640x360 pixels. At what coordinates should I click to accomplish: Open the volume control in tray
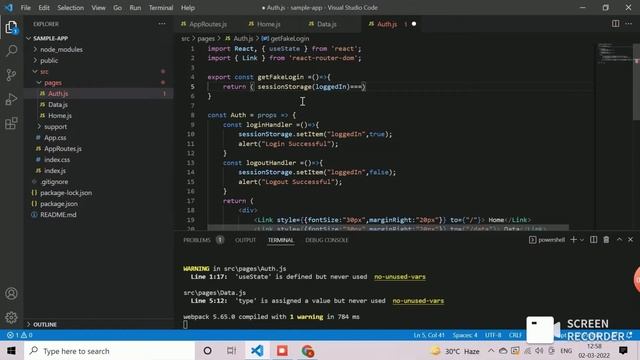[539, 351]
